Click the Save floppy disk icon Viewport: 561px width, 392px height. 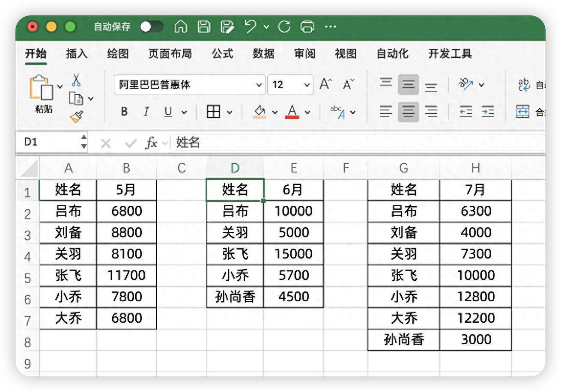coord(204,27)
